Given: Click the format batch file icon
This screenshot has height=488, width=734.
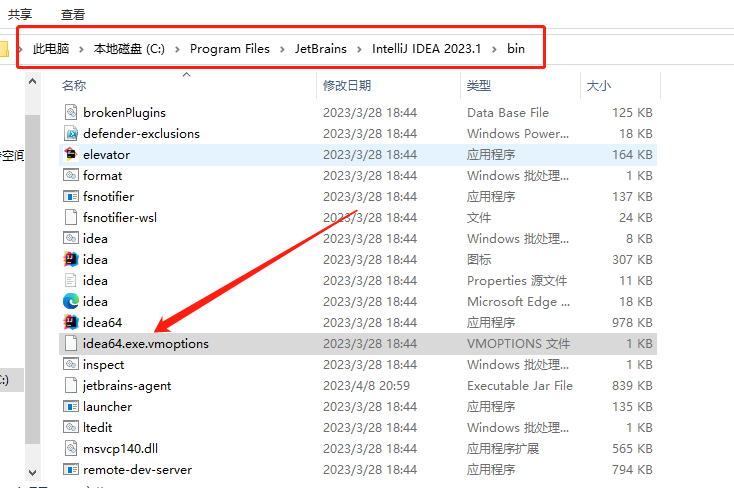Looking at the screenshot, I should click(x=71, y=176).
